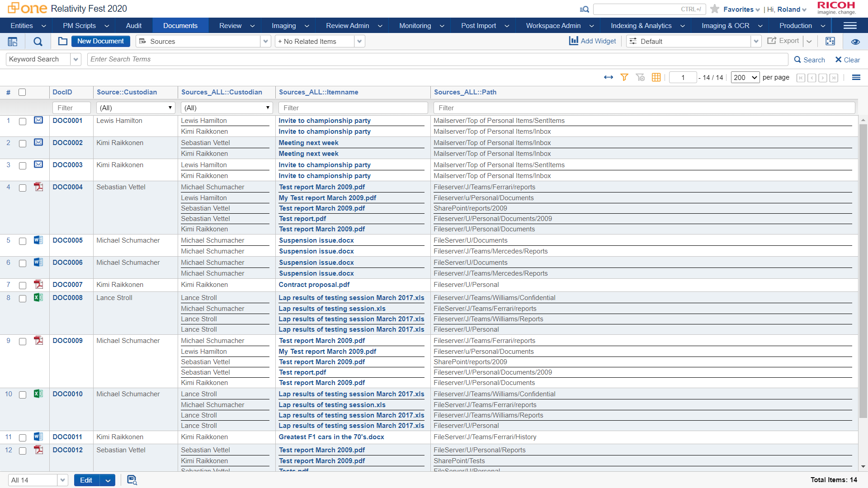Screen dimensions: 868x488
Task: Expand the Sources view dropdown
Action: pos(266,41)
